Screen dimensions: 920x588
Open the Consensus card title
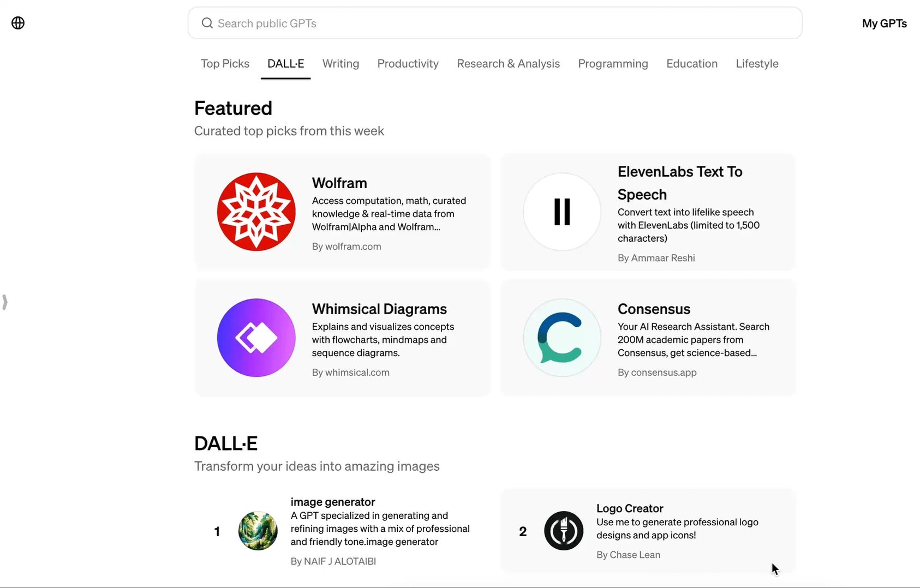pos(654,309)
